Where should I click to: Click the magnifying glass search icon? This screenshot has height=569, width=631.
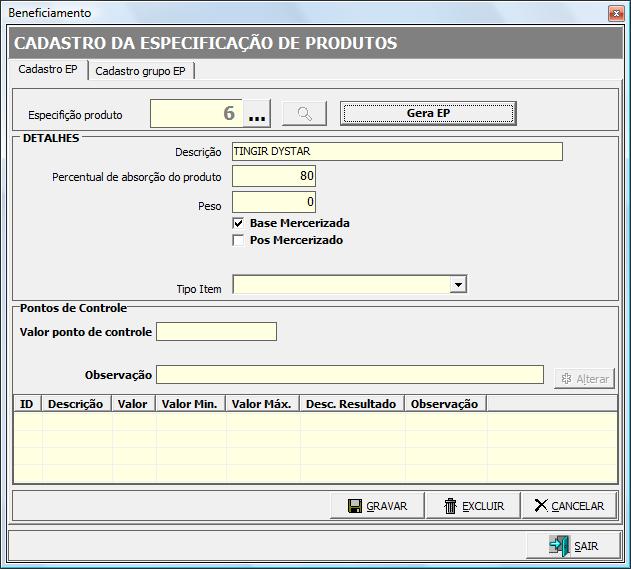point(304,114)
